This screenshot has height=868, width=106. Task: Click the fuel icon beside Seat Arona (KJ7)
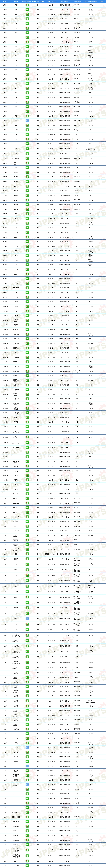click(27, 163)
